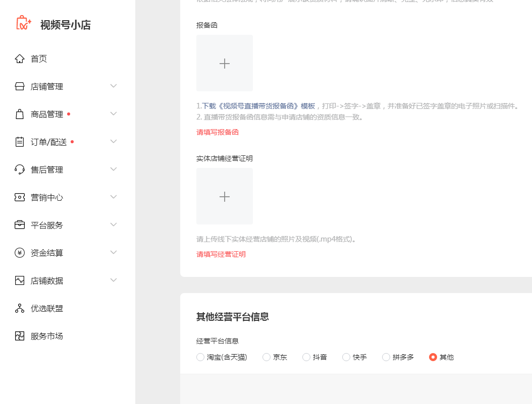The height and width of the screenshot is (404, 532).
Task: Click the 店铺数据 chart icon
Action: pos(20,280)
